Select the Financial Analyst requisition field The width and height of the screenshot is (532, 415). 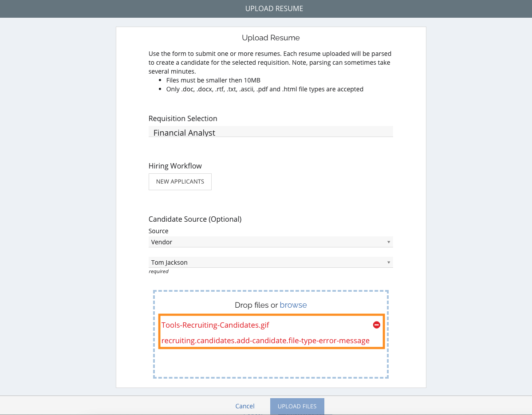point(271,132)
